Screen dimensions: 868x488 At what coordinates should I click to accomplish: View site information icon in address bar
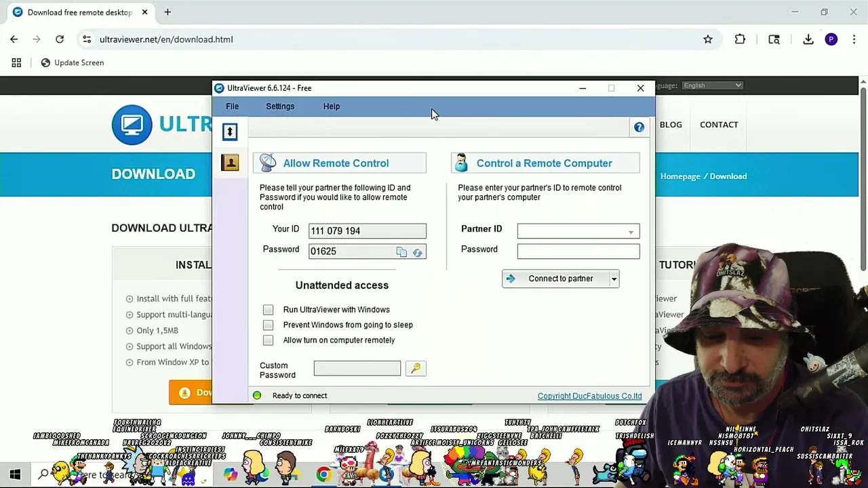pyautogui.click(x=87, y=39)
